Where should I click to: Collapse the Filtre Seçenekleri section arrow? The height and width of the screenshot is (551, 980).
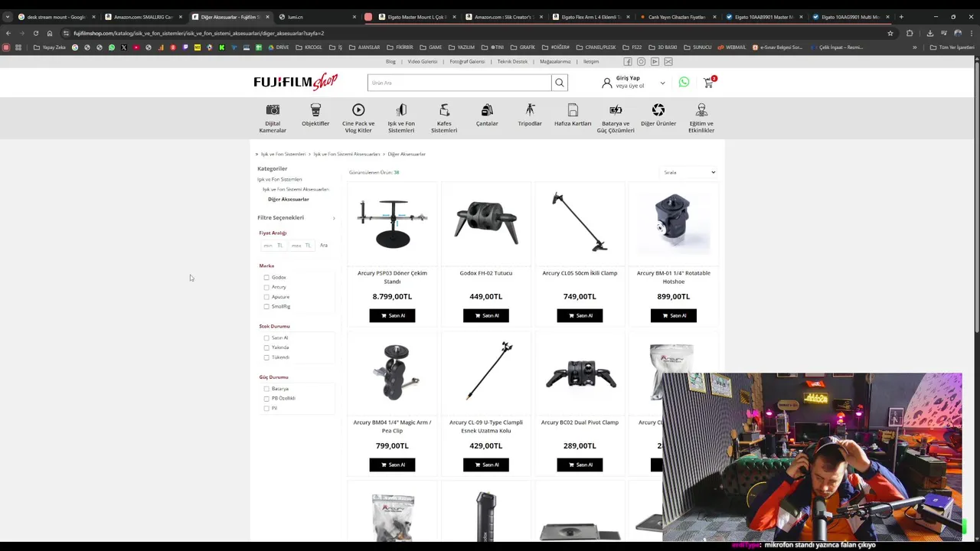point(334,218)
